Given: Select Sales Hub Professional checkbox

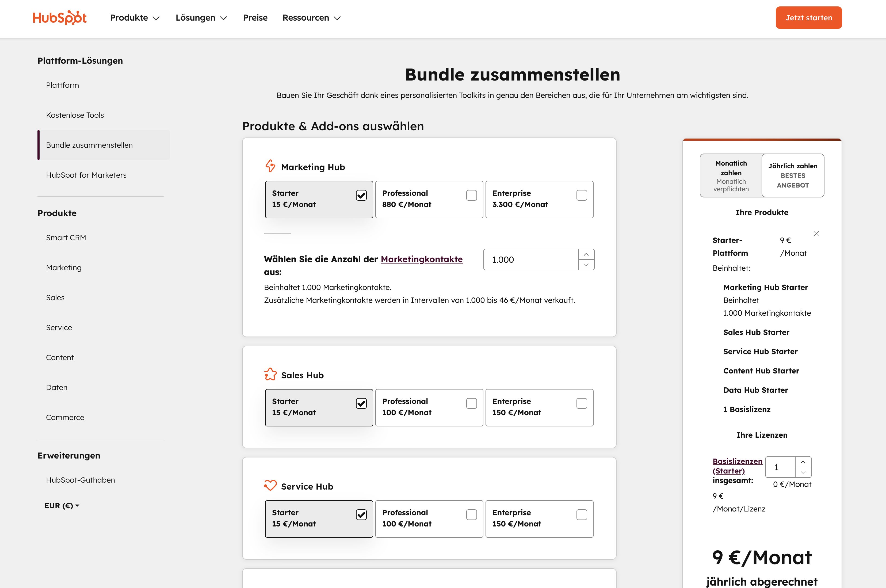Looking at the screenshot, I should pos(471,403).
